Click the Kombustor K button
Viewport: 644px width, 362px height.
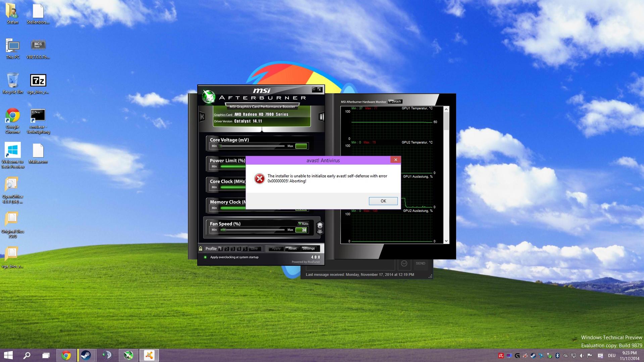[202, 117]
